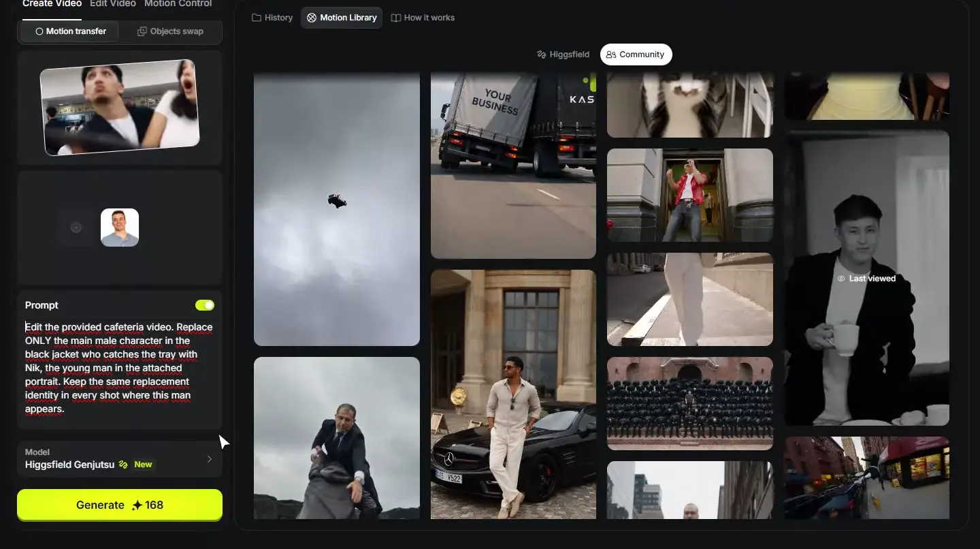Select the uploaded portrait thumbnail of Nik
The height and width of the screenshot is (549, 980).
pos(120,228)
